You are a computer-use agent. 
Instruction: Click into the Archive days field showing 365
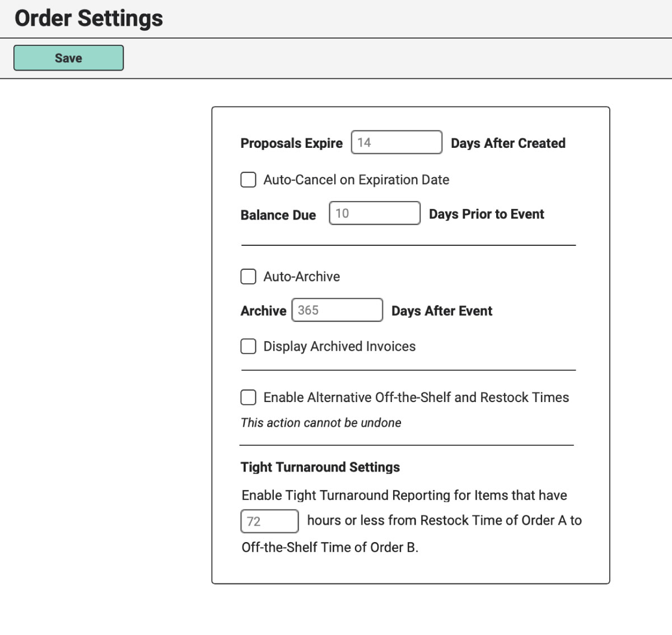tap(337, 310)
